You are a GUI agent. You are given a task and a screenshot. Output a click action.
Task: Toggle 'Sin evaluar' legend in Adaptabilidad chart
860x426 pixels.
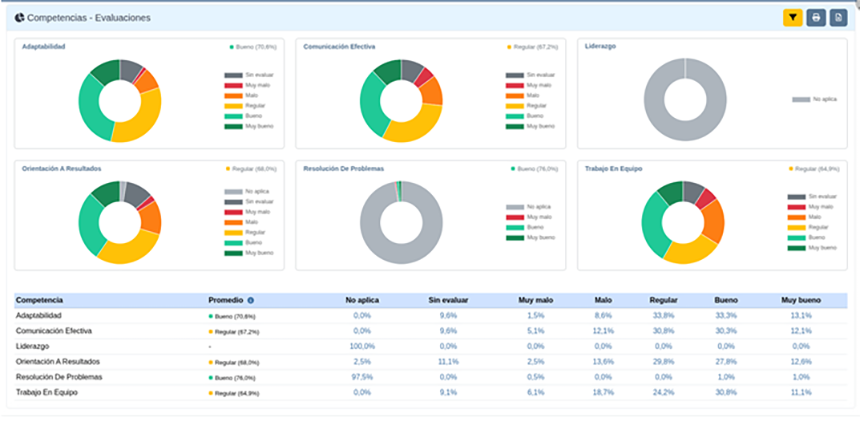[246, 75]
